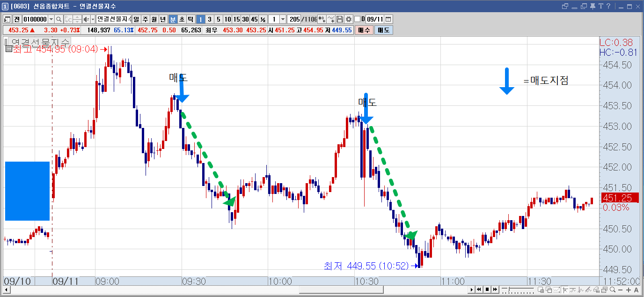The height and width of the screenshot is (297, 644).
Task: Click the bar count field showing 205
Action: click(x=295, y=19)
